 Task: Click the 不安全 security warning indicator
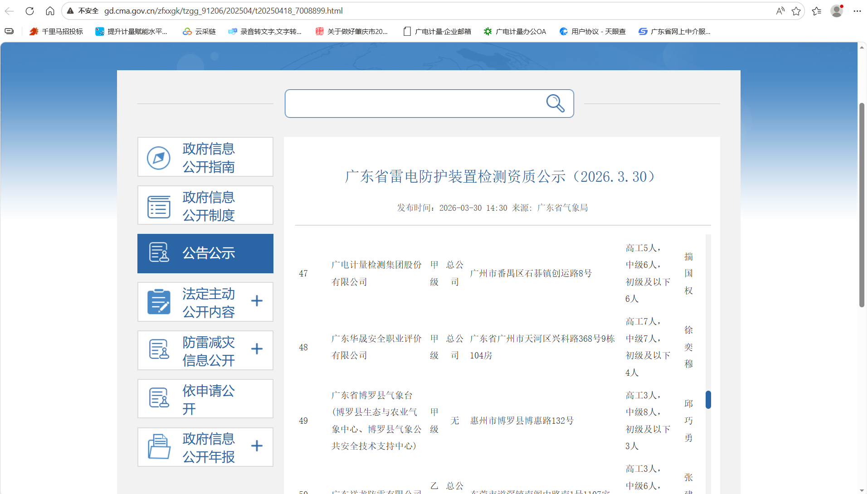tap(83, 11)
